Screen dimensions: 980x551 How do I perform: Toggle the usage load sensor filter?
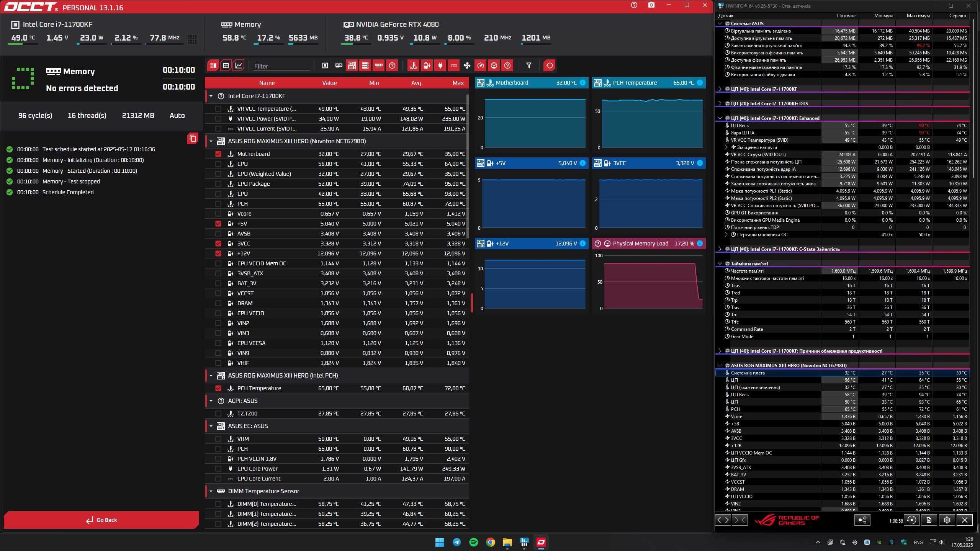pyautogui.click(x=494, y=65)
